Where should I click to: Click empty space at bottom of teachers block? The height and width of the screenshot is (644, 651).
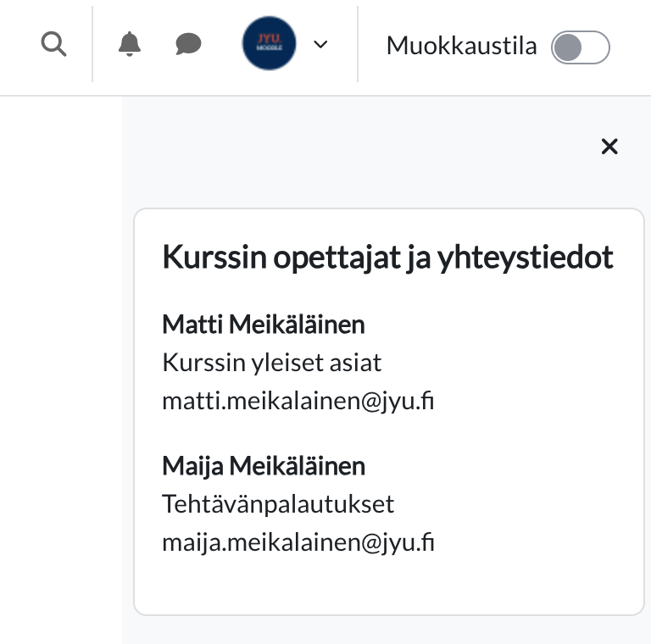388,585
